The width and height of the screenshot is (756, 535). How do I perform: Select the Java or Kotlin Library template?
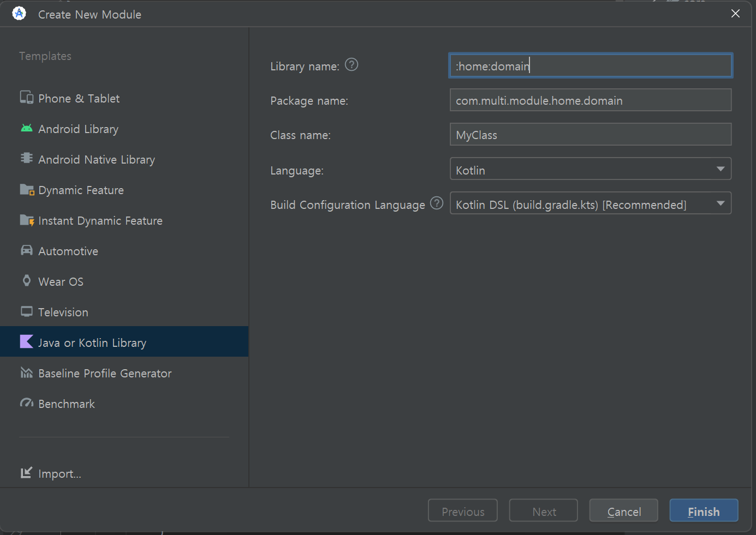[124, 342]
